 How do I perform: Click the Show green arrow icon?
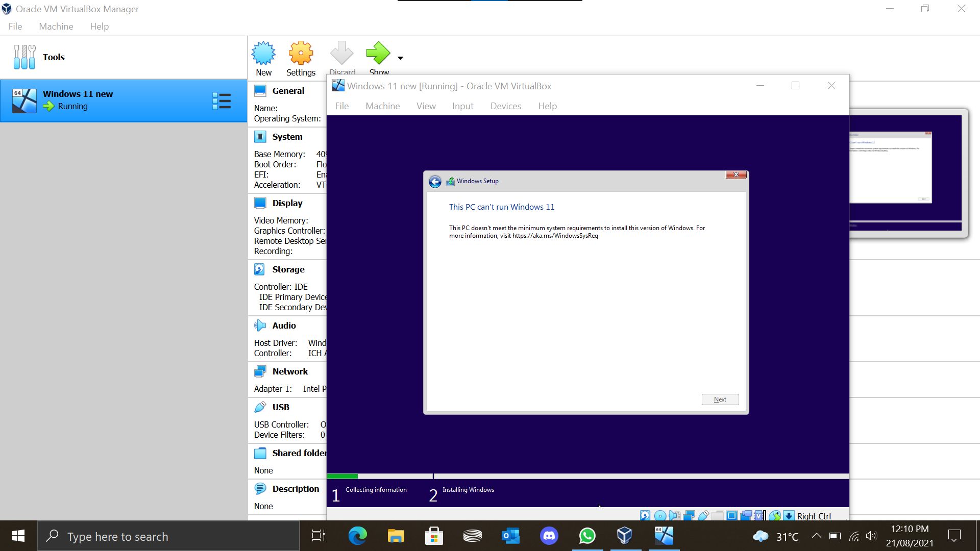click(x=378, y=53)
